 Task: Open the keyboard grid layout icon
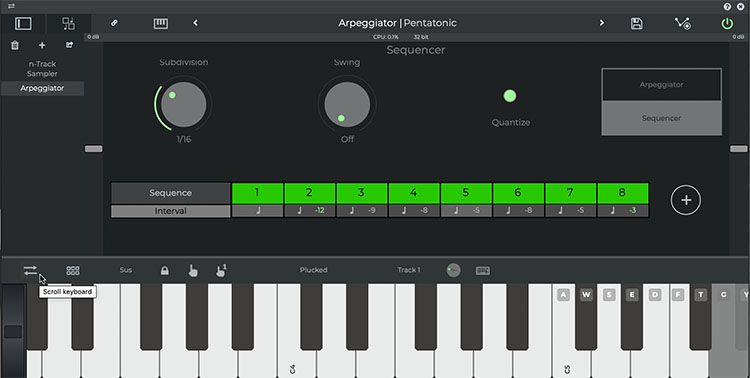point(73,271)
